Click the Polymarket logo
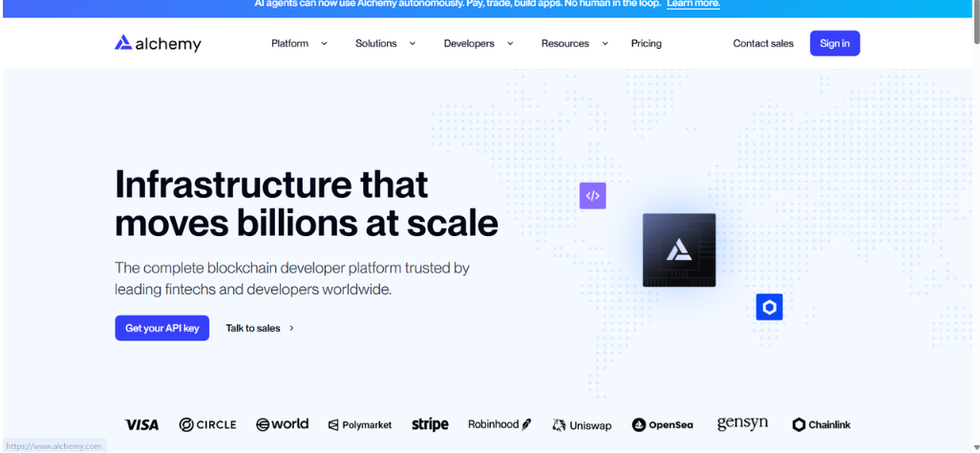Image resolution: width=980 pixels, height=453 pixels. coord(360,425)
